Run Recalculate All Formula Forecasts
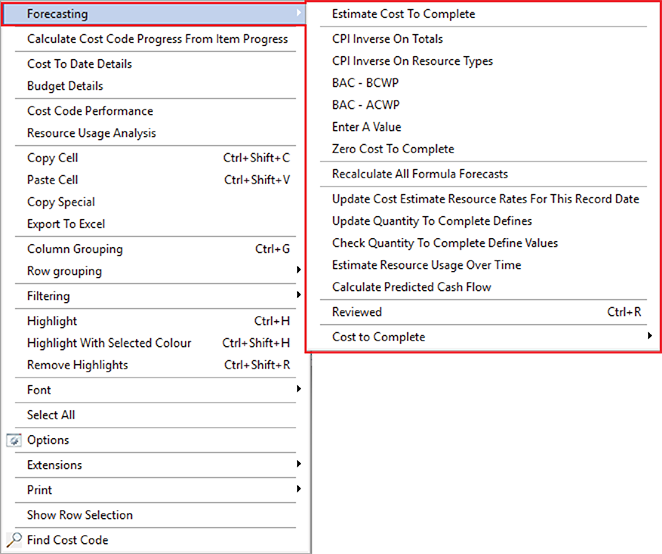 (x=420, y=174)
